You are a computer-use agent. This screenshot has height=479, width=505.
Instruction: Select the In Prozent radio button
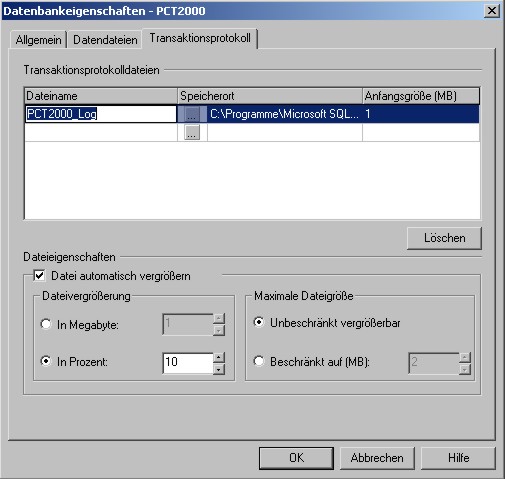click(46, 361)
